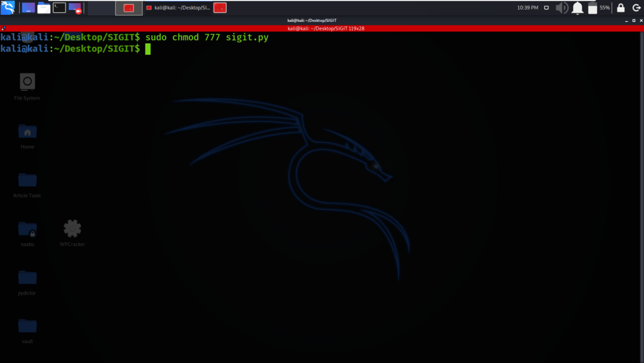Switch to kali@kali: ~/Desktop/SI... taskbar window
The image size is (644, 363).
pyautogui.click(x=178, y=8)
